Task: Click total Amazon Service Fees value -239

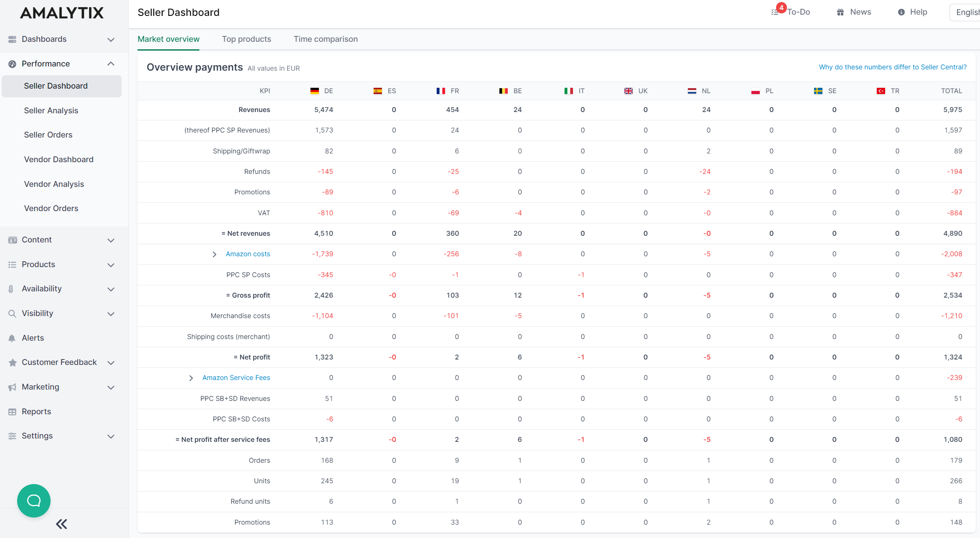Action: tap(955, 377)
